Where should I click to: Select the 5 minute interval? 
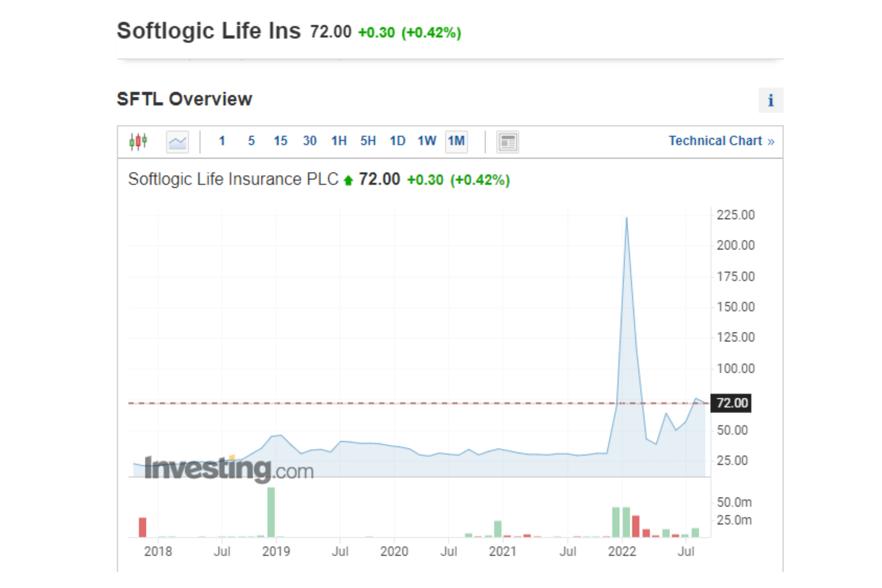pos(251,141)
